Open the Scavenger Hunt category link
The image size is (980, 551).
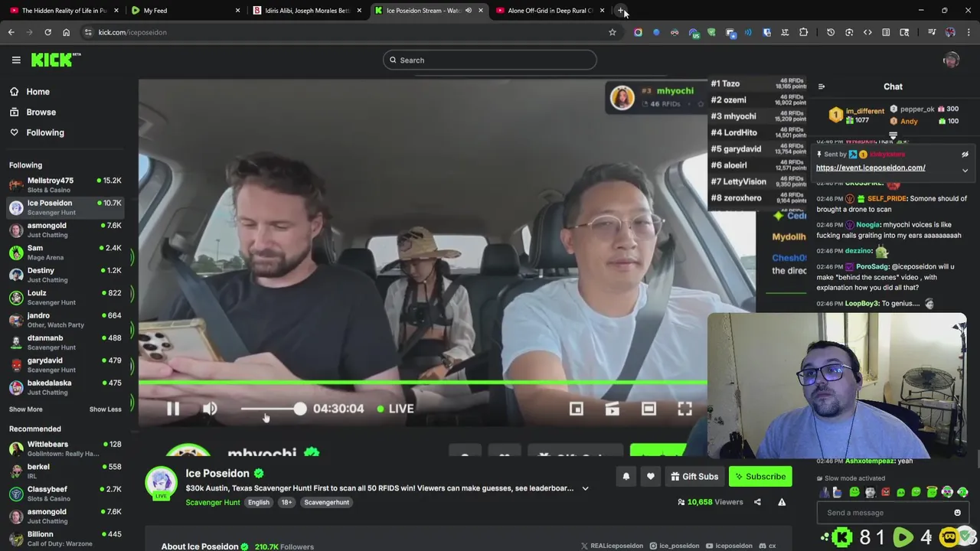click(x=213, y=502)
